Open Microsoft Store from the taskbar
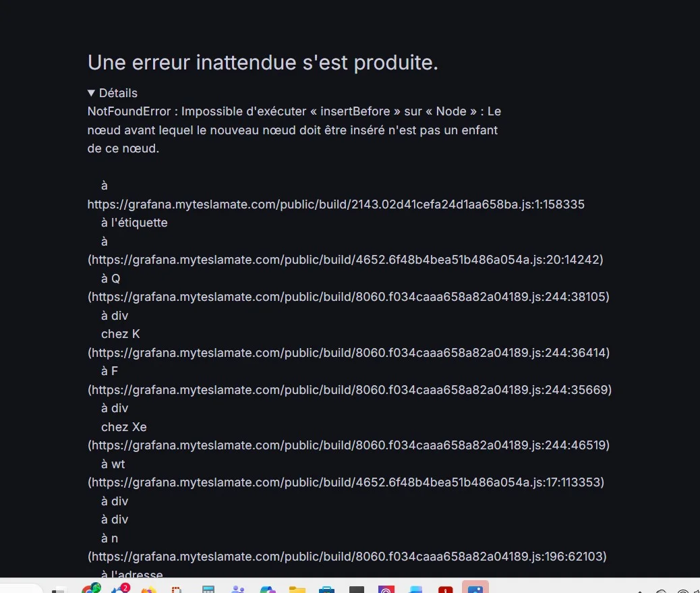 [x=327, y=589]
